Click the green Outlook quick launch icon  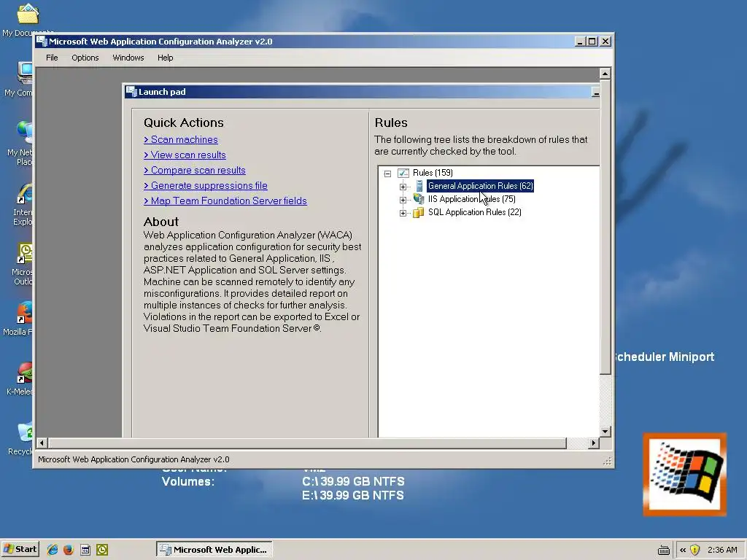[102, 550]
